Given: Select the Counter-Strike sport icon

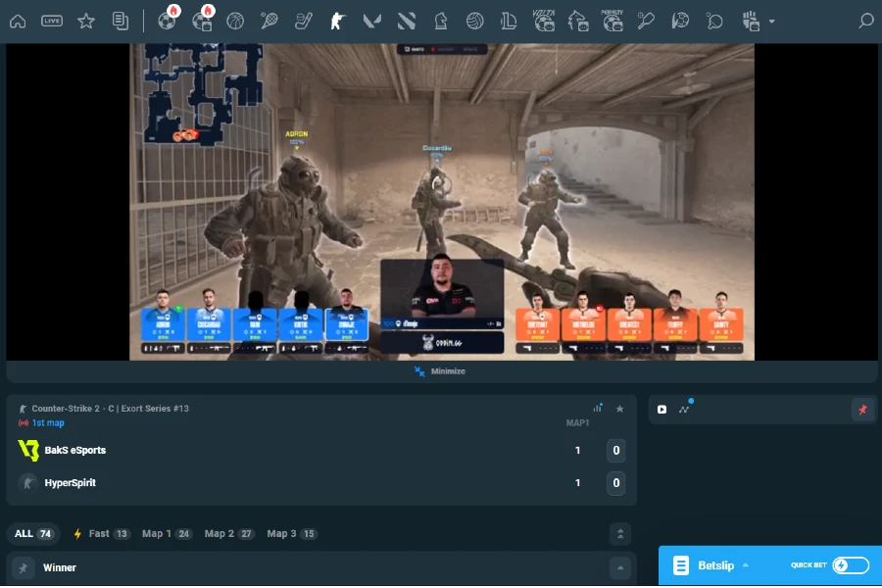Looking at the screenshot, I should coord(337,21).
